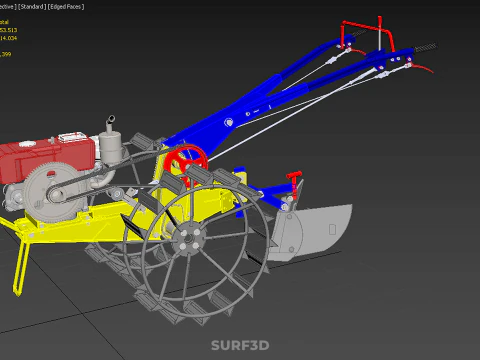Open the Perspective viewport label menu
The image size is (480, 360).
coord(8,7)
